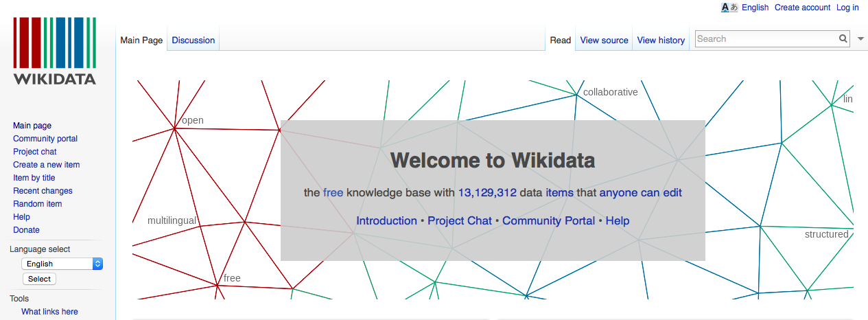Switch to the Discussion tab

click(193, 41)
